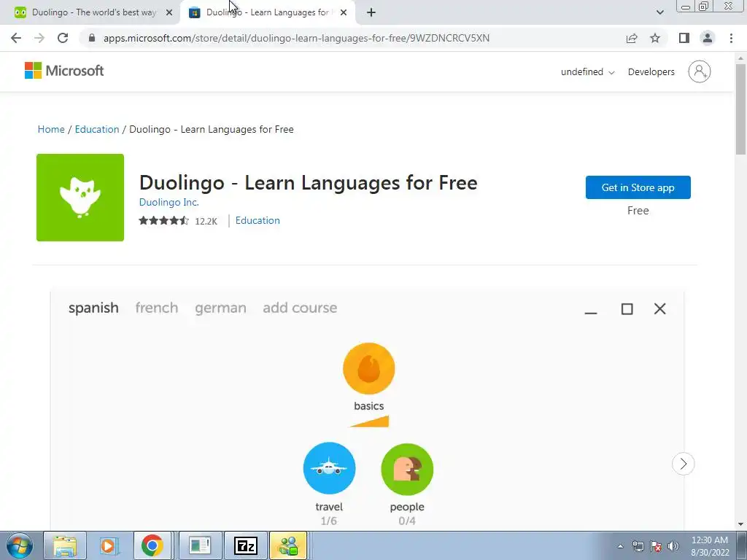Image resolution: width=747 pixels, height=560 pixels.
Task: Open the Developers link
Action: [x=651, y=72]
